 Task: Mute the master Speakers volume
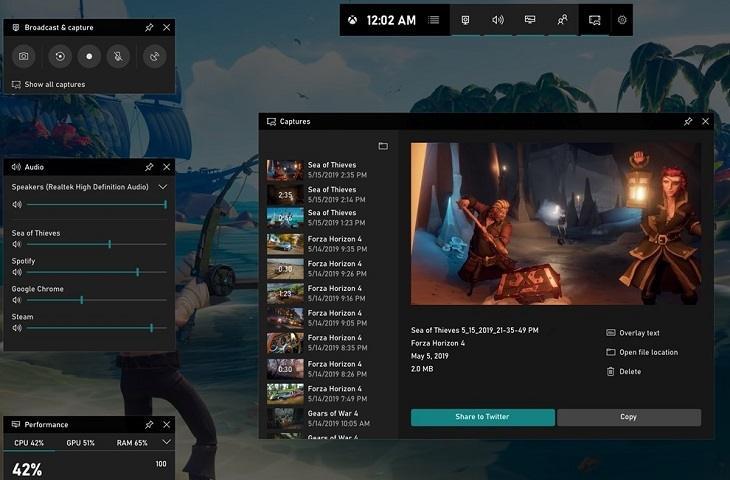pyautogui.click(x=17, y=204)
